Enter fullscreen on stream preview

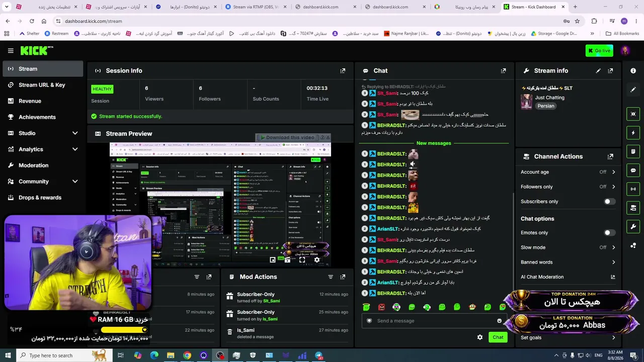click(x=302, y=260)
